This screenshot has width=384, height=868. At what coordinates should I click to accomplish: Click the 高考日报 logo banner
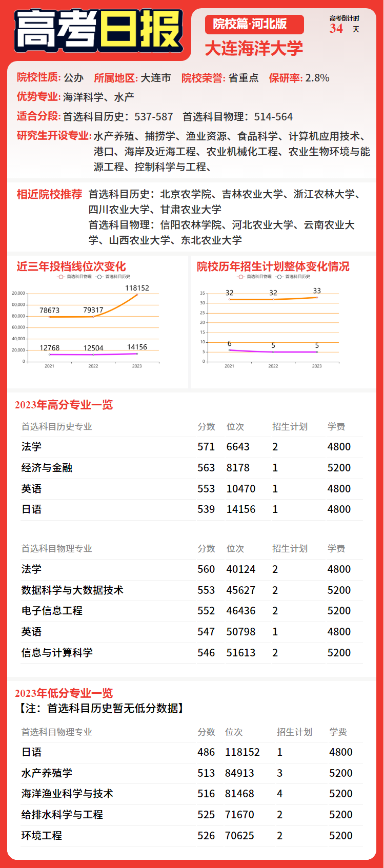[98, 31]
